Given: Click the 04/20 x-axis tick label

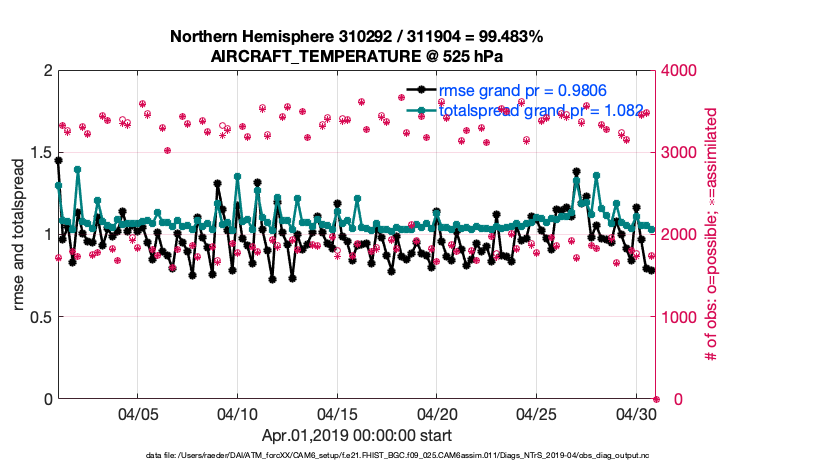Looking at the screenshot, I should point(437,413).
